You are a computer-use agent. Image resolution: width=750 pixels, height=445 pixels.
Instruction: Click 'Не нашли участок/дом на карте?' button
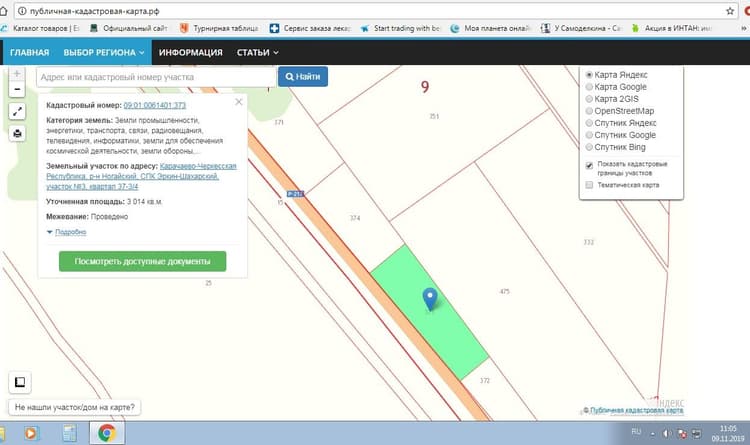click(75, 407)
